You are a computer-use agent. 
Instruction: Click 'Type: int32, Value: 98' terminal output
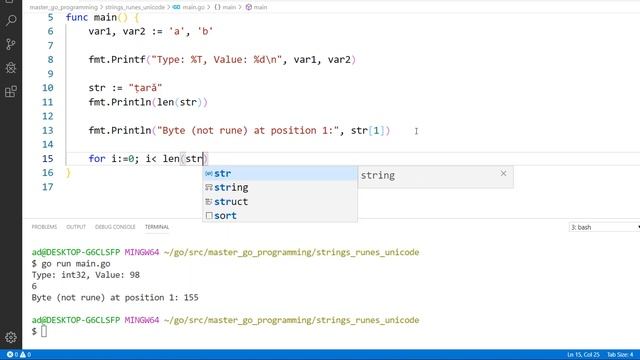coord(86,275)
